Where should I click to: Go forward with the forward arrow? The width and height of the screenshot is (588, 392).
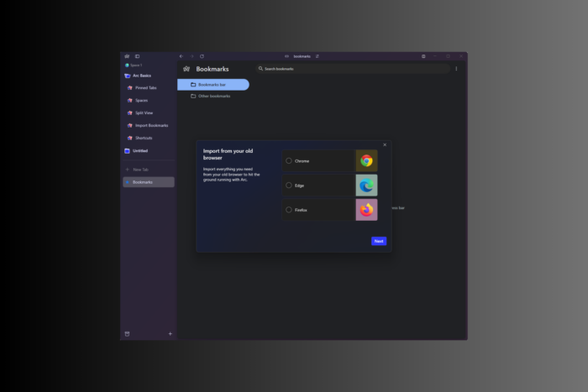coord(192,56)
